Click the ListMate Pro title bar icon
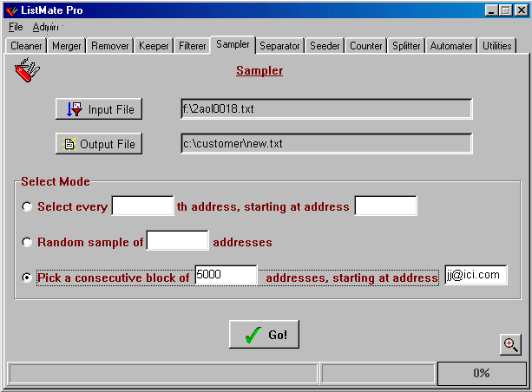 [11, 10]
